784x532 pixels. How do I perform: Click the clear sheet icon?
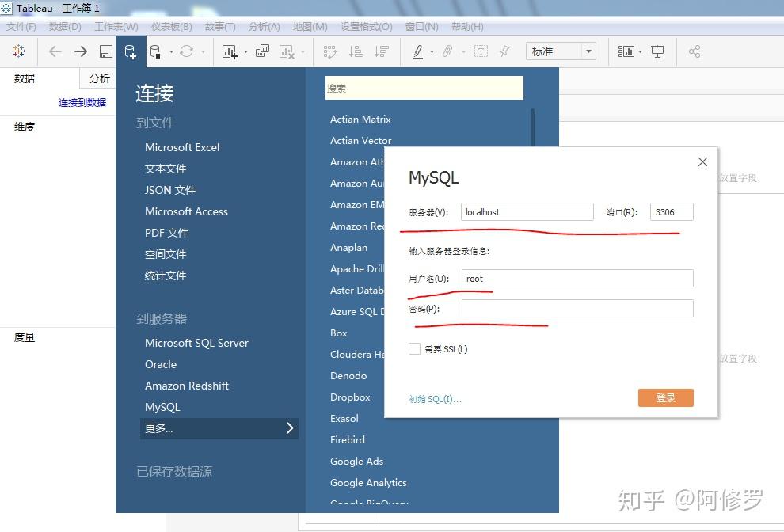(x=287, y=51)
